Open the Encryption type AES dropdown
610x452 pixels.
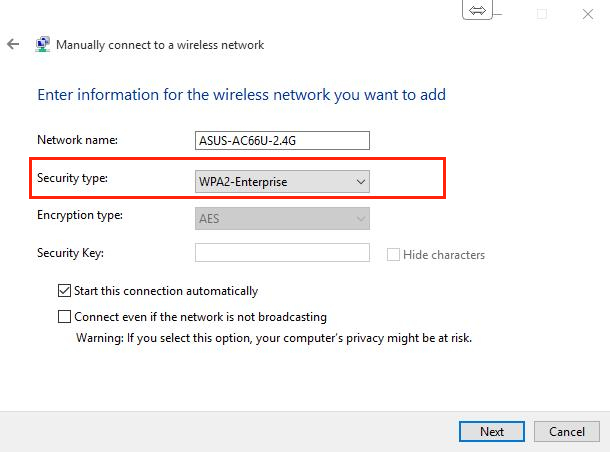[x=282, y=218]
